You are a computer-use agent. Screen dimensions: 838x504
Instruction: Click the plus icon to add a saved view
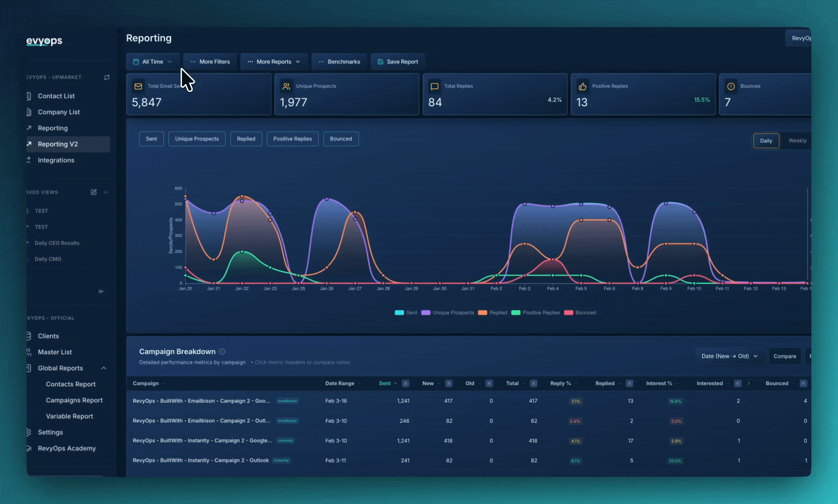(105, 192)
